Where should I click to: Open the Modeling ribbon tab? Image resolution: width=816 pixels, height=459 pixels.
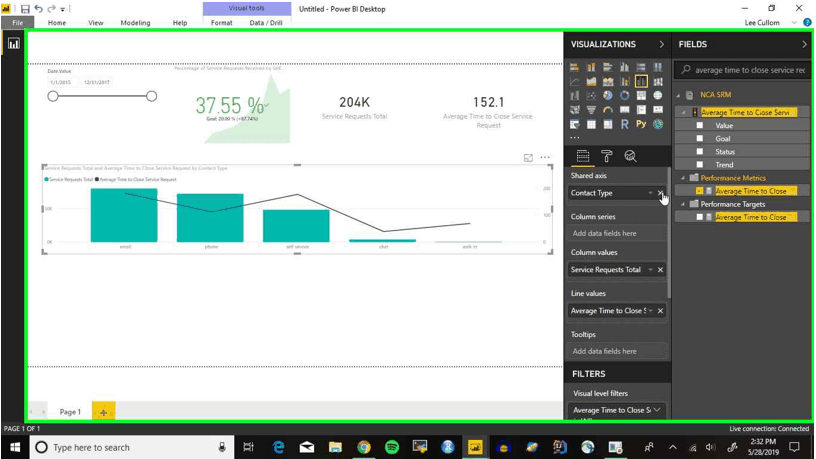point(135,22)
